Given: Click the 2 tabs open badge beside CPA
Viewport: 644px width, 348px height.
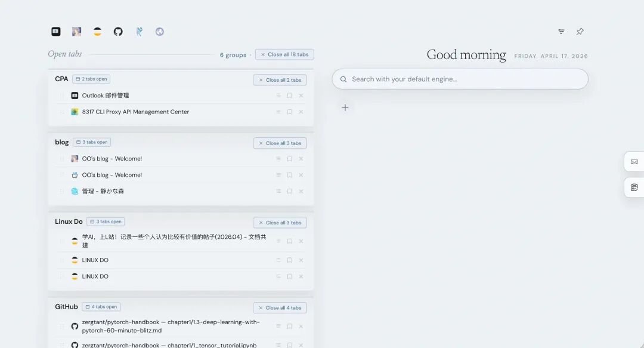Looking at the screenshot, I should 91,79.
